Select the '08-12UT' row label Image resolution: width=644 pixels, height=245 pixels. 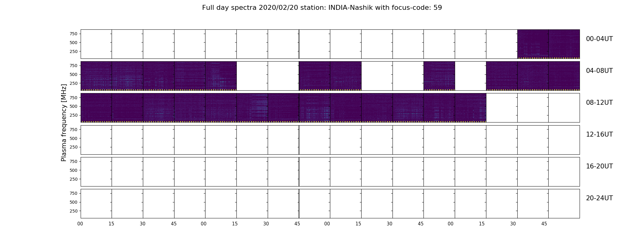click(x=599, y=103)
